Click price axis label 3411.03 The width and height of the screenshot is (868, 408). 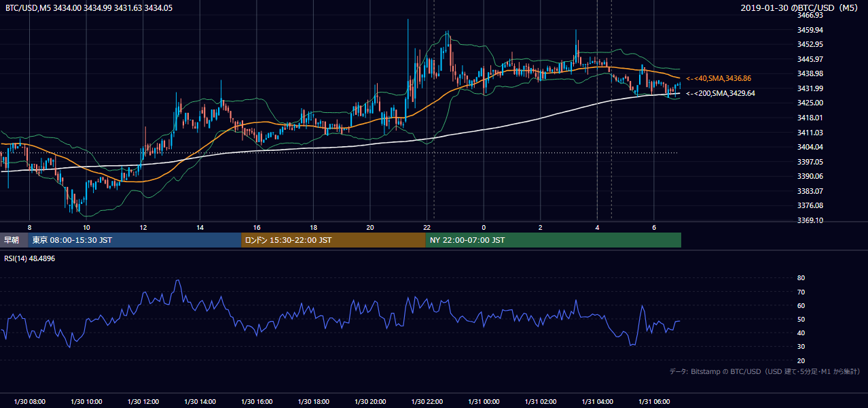(x=810, y=133)
